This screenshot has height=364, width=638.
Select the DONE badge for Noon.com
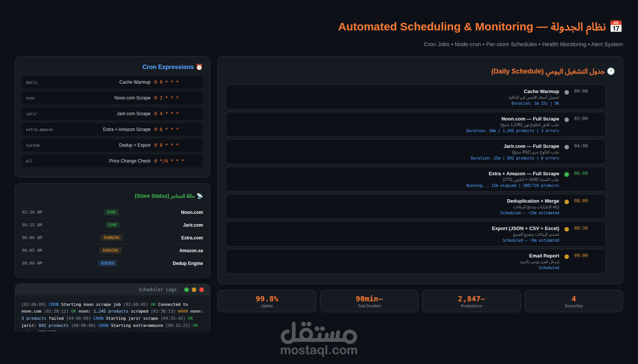pyautogui.click(x=111, y=212)
